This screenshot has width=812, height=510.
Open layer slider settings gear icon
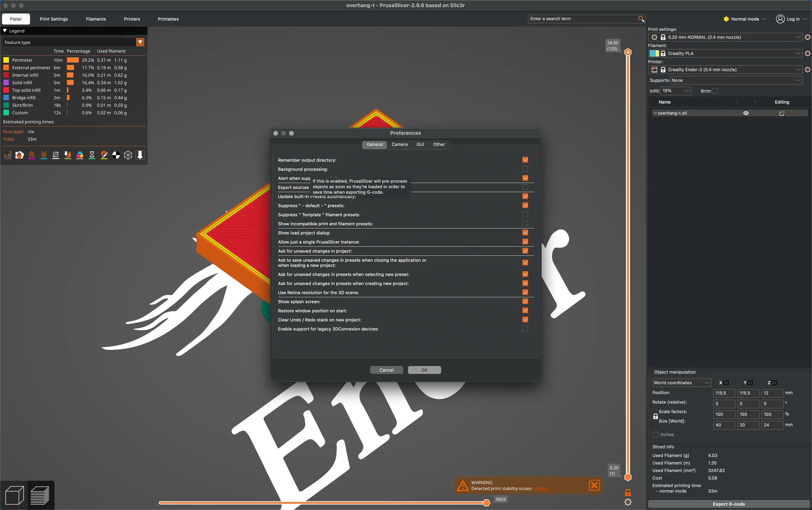pyautogui.click(x=628, y=502)
